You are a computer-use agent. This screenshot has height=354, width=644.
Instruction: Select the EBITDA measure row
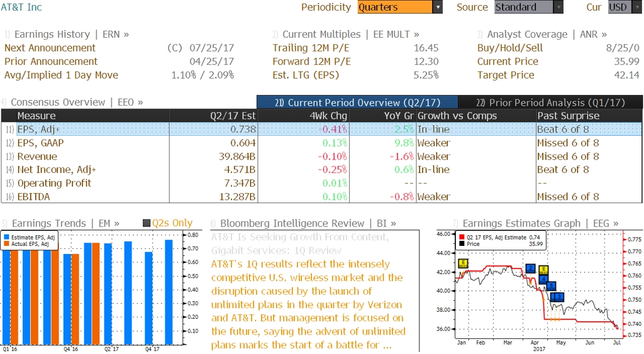(321, 196)
